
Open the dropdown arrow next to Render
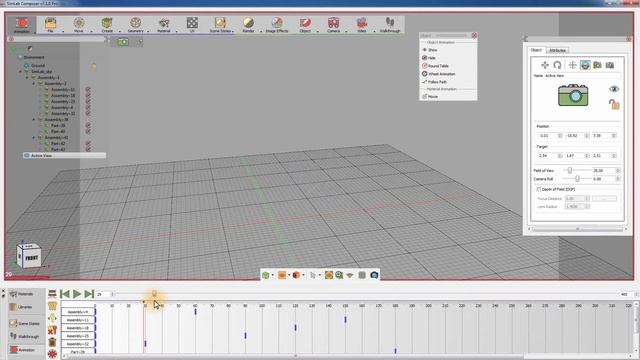(x=261, y=31)
